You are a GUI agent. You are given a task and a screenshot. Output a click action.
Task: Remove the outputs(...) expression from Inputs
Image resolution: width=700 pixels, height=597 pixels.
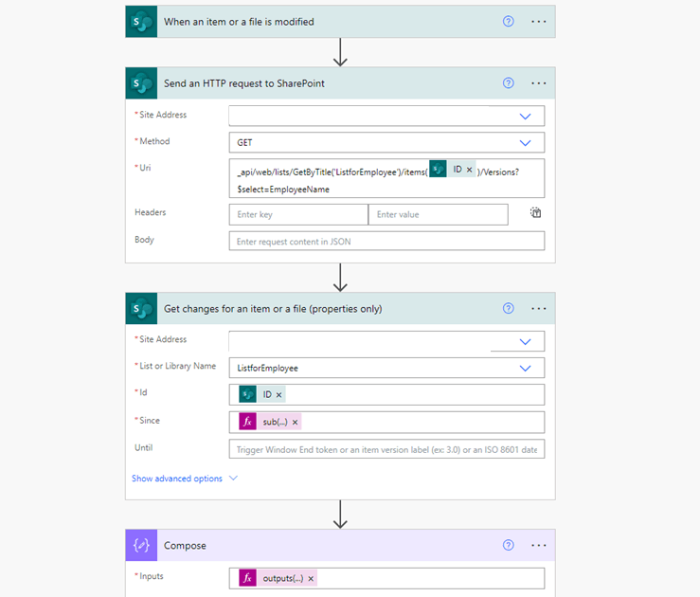[311, 579]
